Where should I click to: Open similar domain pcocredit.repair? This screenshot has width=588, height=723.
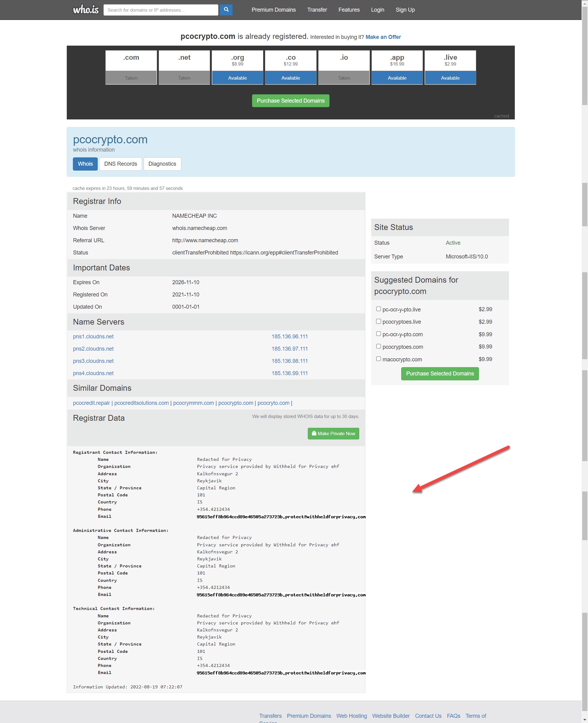[x=92, y=403]
